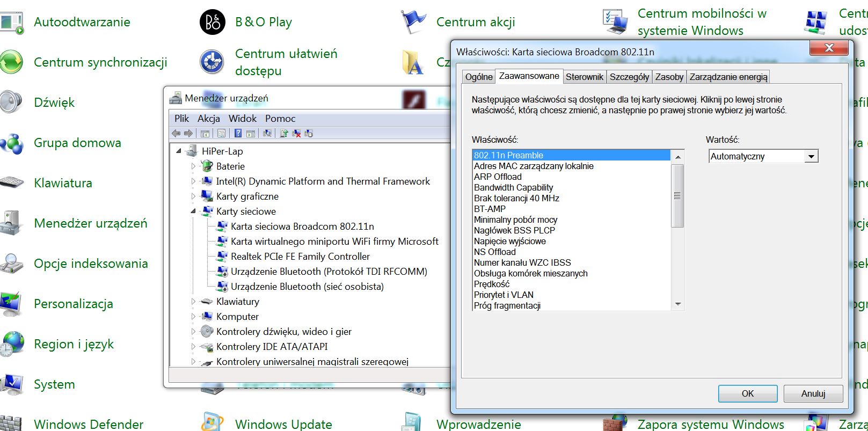Open the Akcja menu in Device Manager
This screenshot has width=868, height=431.
(208, 119)
